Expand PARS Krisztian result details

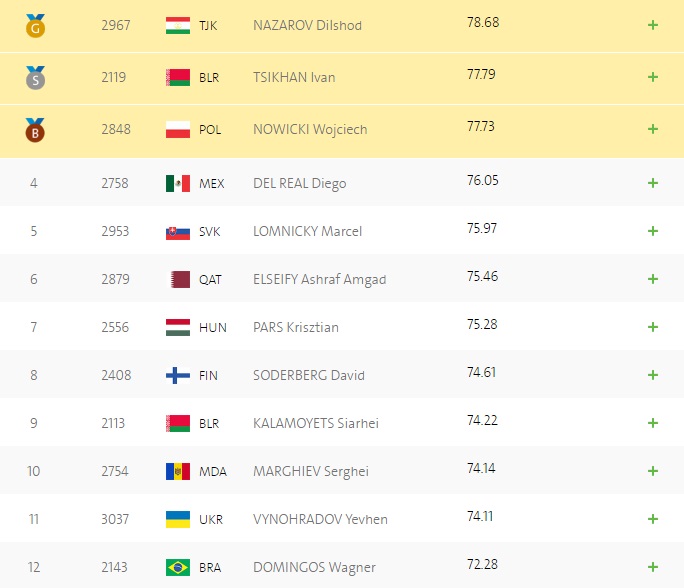653,327
